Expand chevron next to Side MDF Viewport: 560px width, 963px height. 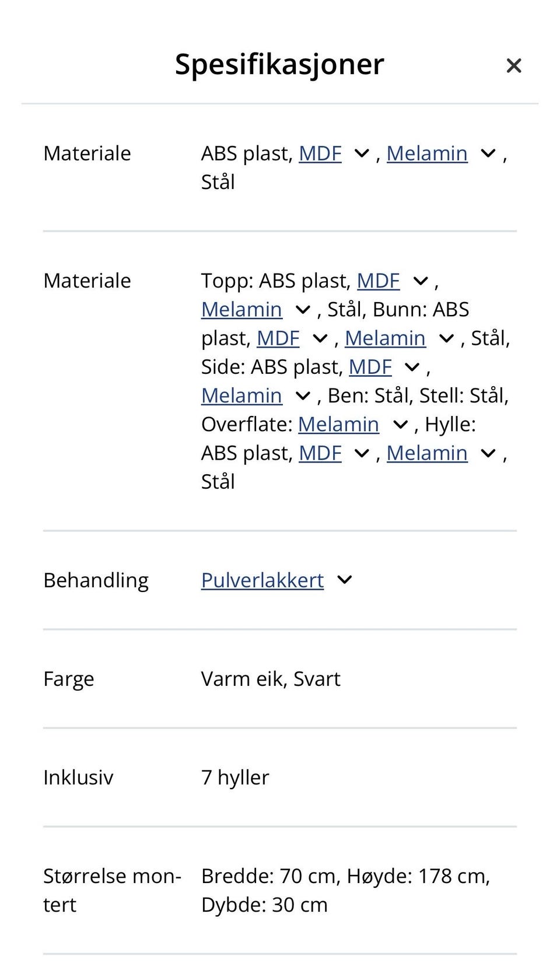412,367
